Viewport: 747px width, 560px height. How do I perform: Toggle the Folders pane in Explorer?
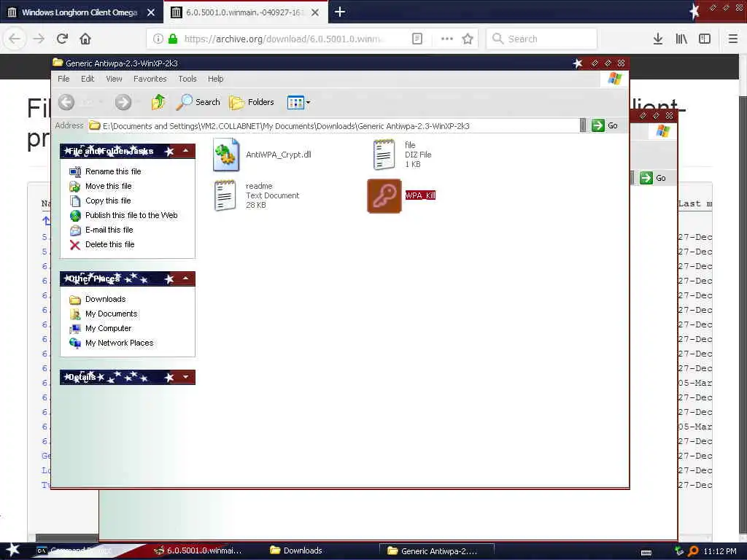point(252,102)
